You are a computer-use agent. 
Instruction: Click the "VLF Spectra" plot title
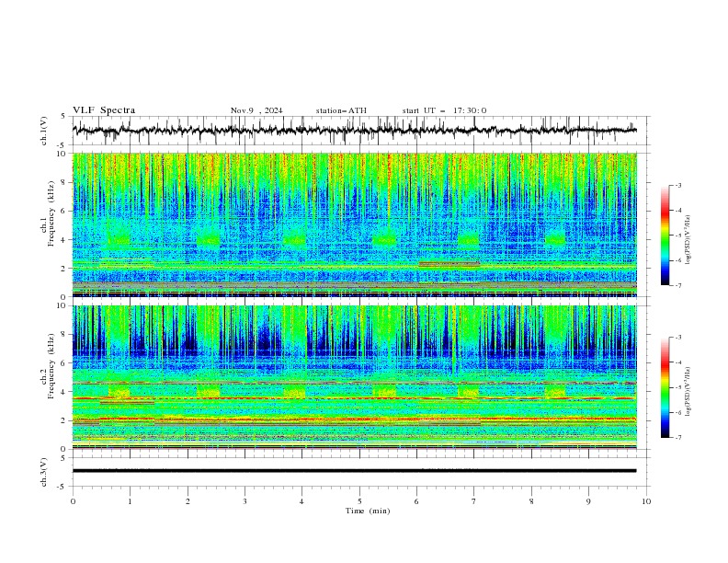[104, 110]
